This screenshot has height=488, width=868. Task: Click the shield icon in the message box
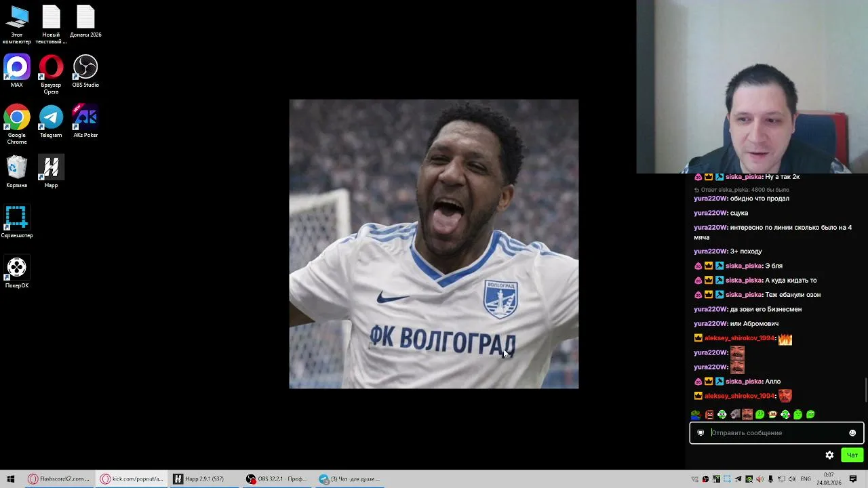tap(701, 433)
